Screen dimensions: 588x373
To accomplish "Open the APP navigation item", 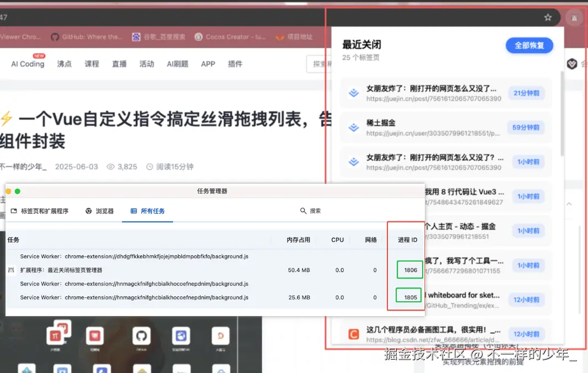I will (x=208, y=64).
